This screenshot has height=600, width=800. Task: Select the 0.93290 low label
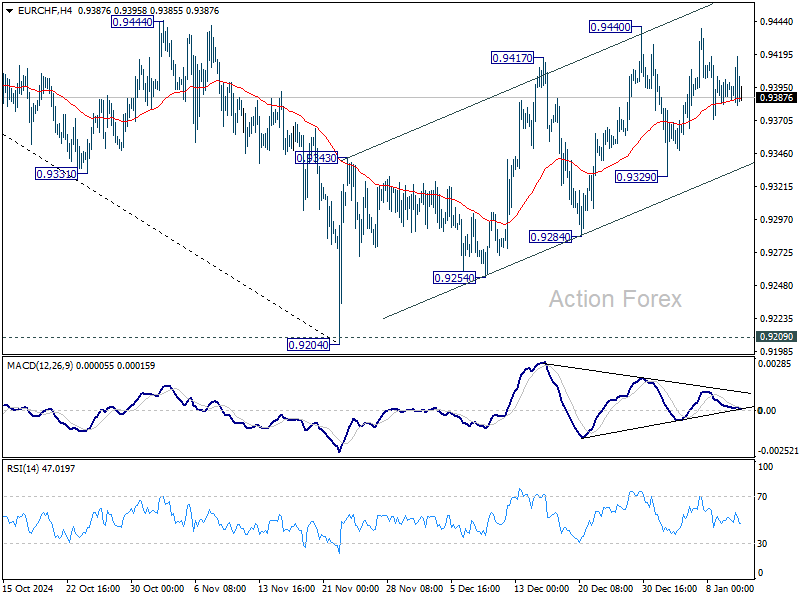[636, 177]
